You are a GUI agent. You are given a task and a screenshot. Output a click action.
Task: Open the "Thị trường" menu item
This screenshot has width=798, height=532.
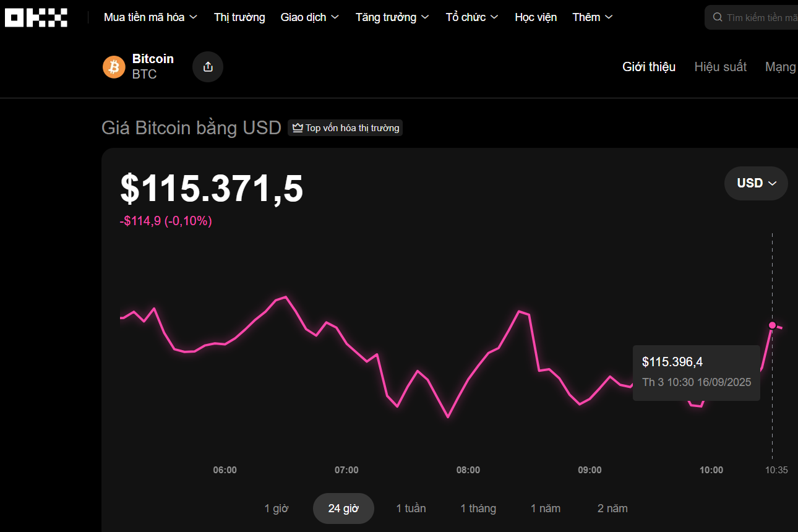point(239,17)
